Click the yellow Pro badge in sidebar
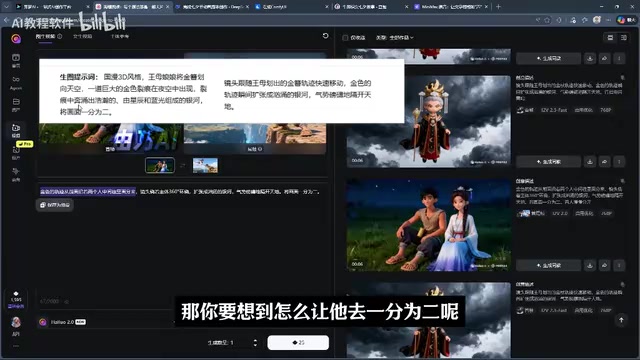Screen dimensions: 640x360 tap(24, 144)
